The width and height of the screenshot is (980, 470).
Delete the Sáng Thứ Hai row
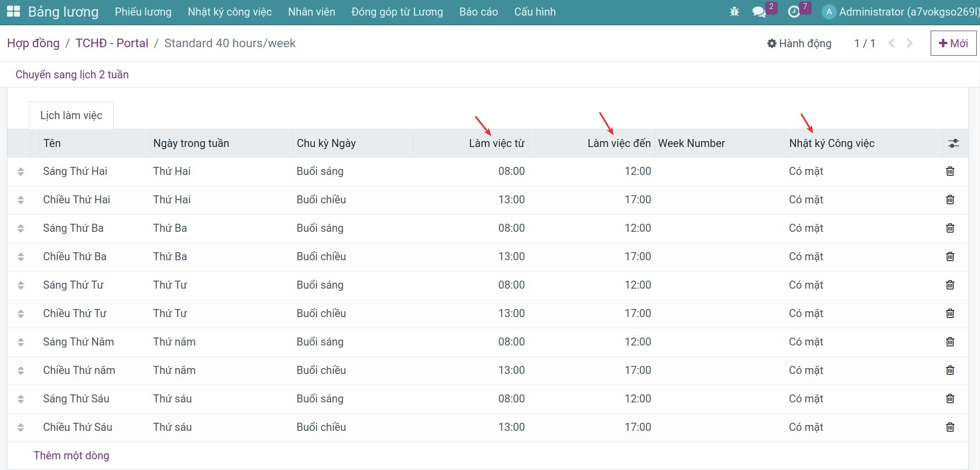point(950,171)
